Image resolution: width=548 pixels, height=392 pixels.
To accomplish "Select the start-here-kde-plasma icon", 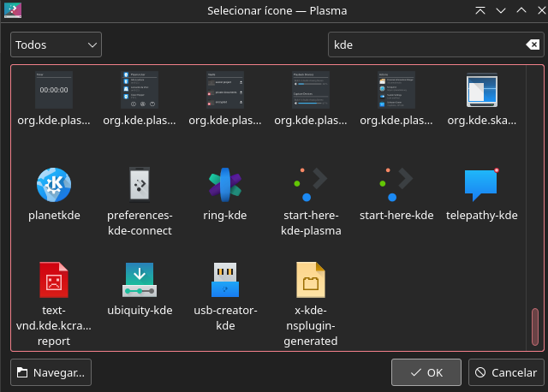I will 310,185.
